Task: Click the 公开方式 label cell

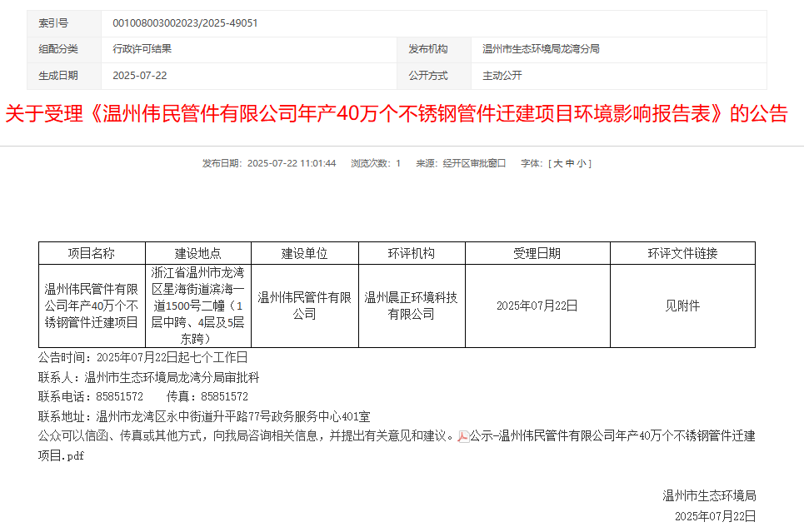Action: (x=434, y=76)
